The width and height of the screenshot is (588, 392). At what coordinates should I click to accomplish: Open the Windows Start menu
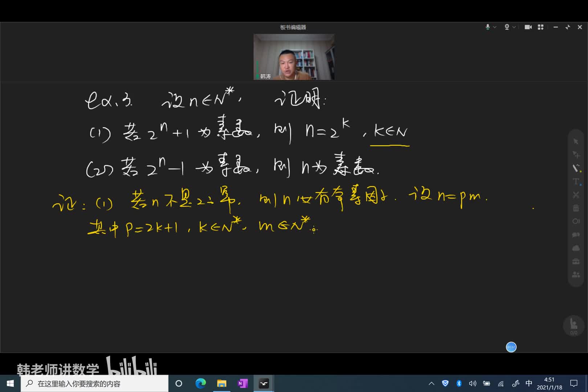coord(10,383)
